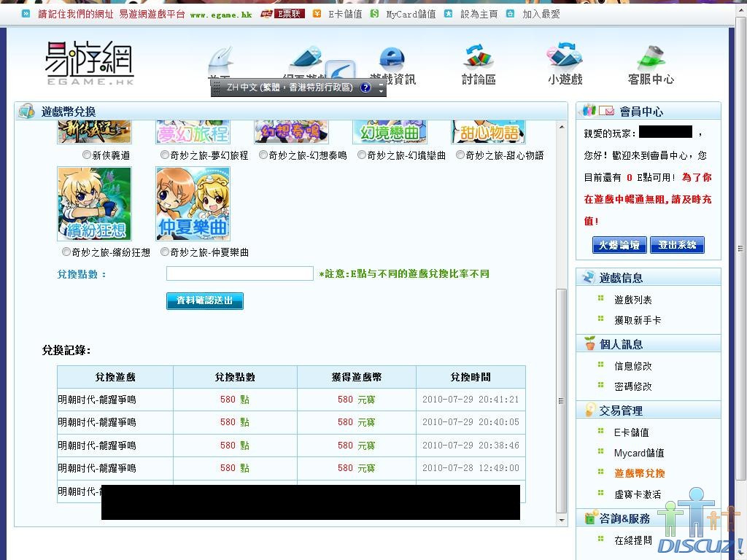The image size is (747, 560).
Task: Click the 資料確認送出 submit button
Action: point(205,301)
